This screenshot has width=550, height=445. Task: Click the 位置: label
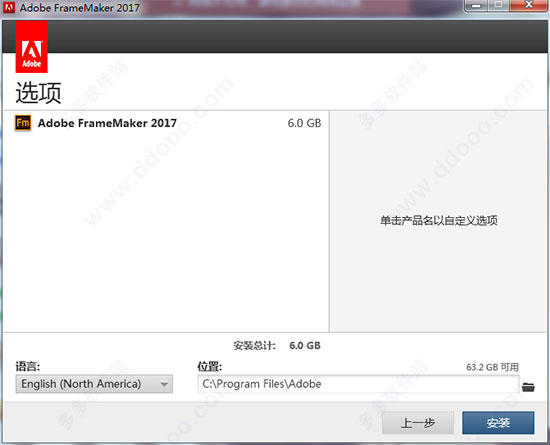click(x=209, y=367)
